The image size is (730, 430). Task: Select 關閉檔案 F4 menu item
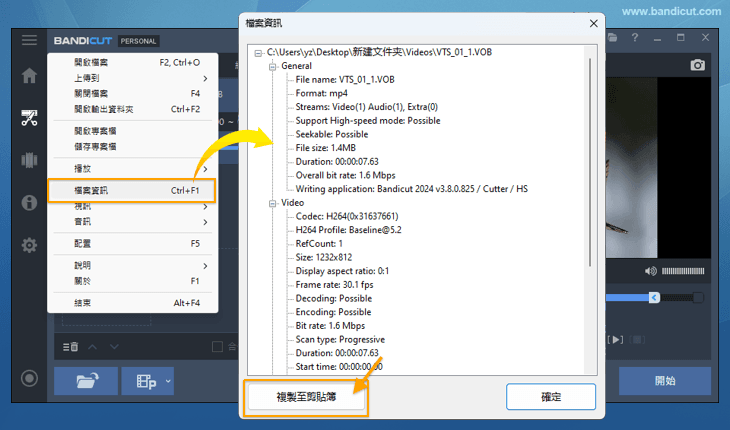133,94
